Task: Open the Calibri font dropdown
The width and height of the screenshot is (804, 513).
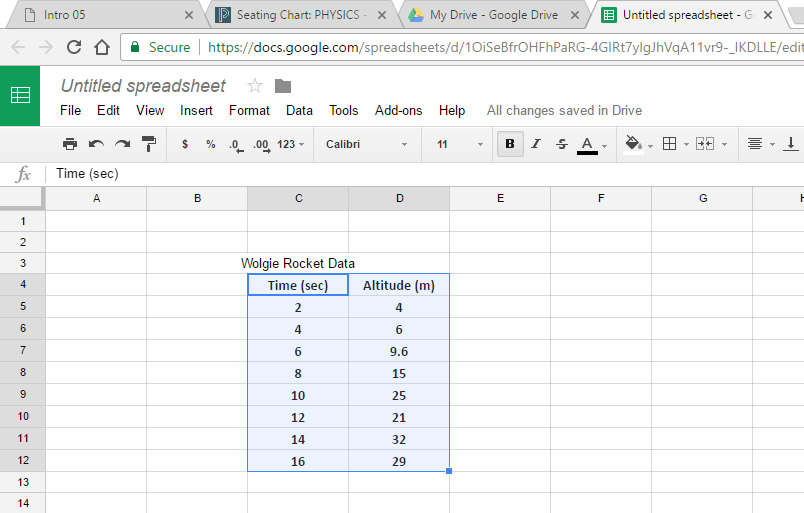Action: [x=367, y=144]
